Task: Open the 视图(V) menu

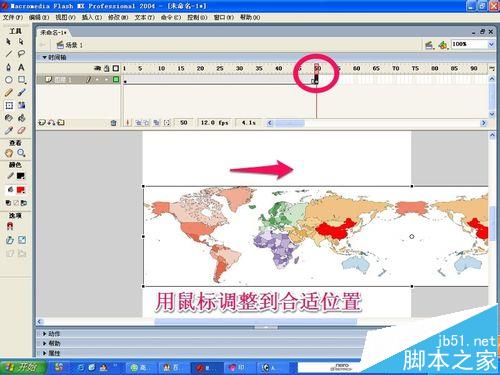Action: pos(65,17)
